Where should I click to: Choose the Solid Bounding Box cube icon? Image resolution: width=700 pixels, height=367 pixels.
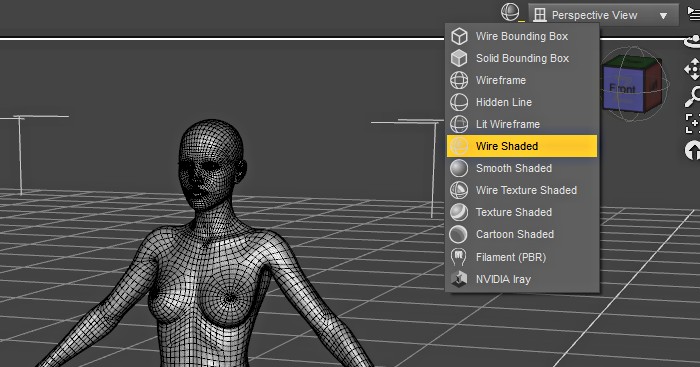pos(459,58)
